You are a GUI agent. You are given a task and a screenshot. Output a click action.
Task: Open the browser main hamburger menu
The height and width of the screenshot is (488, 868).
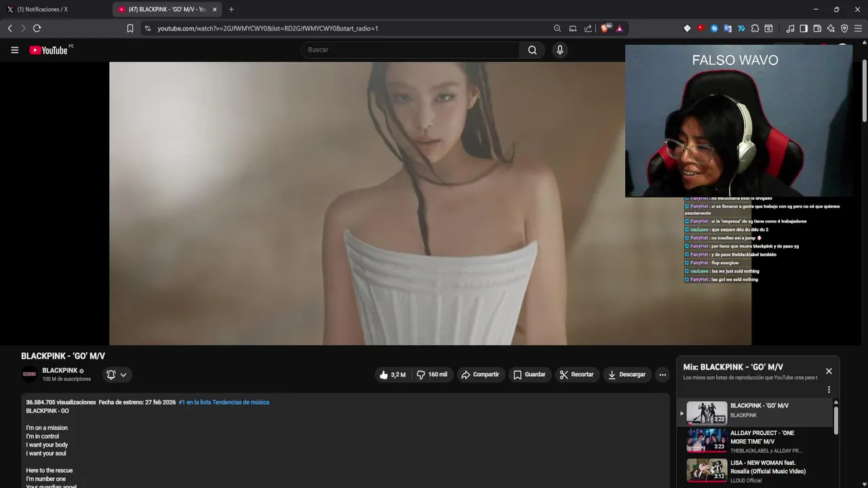pyautogui.click(x=858, y=28)
